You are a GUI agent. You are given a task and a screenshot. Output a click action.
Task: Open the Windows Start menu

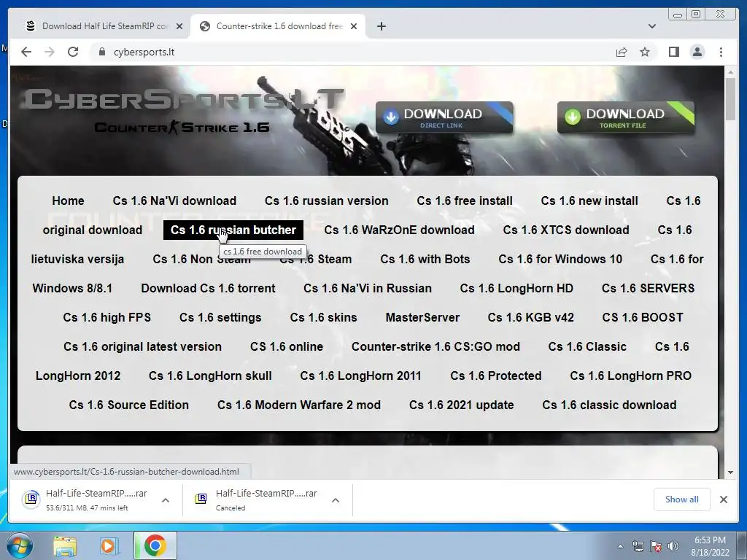20,545
